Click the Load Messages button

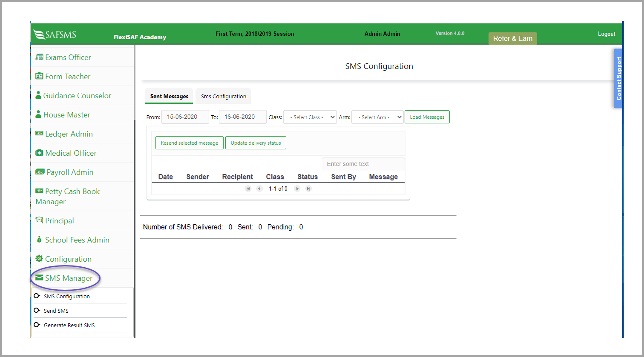[x=427, y=117]
